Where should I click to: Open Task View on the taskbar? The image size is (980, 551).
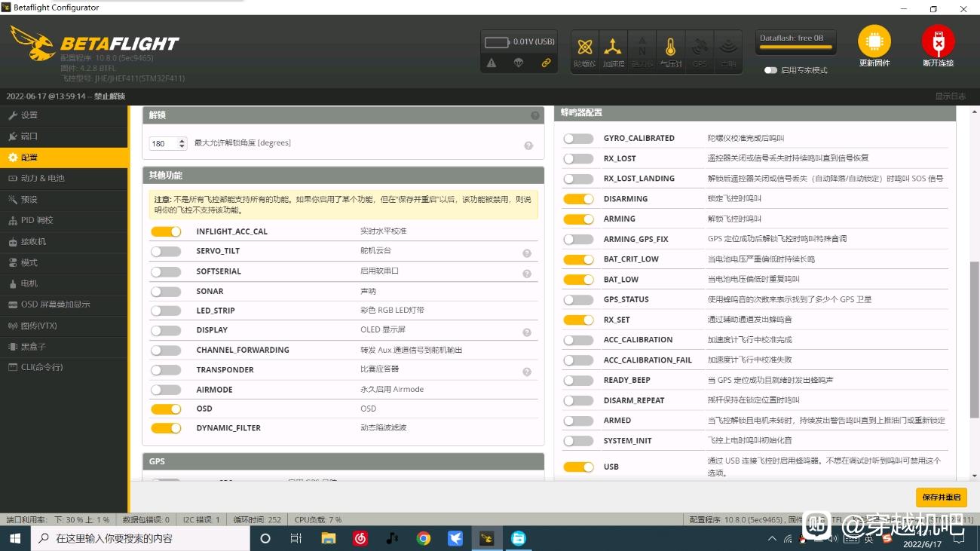(x=296, y=538)
